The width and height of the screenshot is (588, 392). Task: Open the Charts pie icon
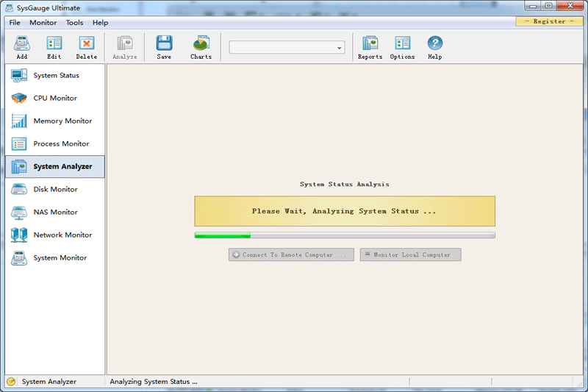(201, 43)
